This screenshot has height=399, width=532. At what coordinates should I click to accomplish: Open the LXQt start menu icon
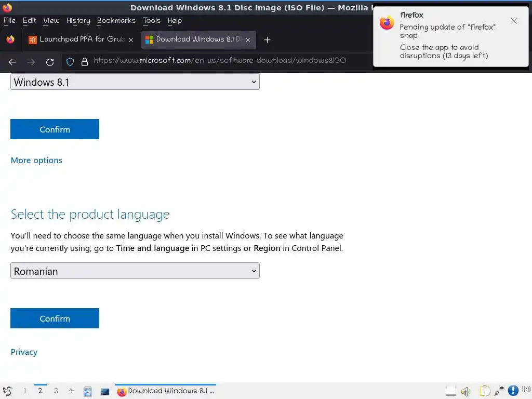pyautogui.click(x=7, y=391)
